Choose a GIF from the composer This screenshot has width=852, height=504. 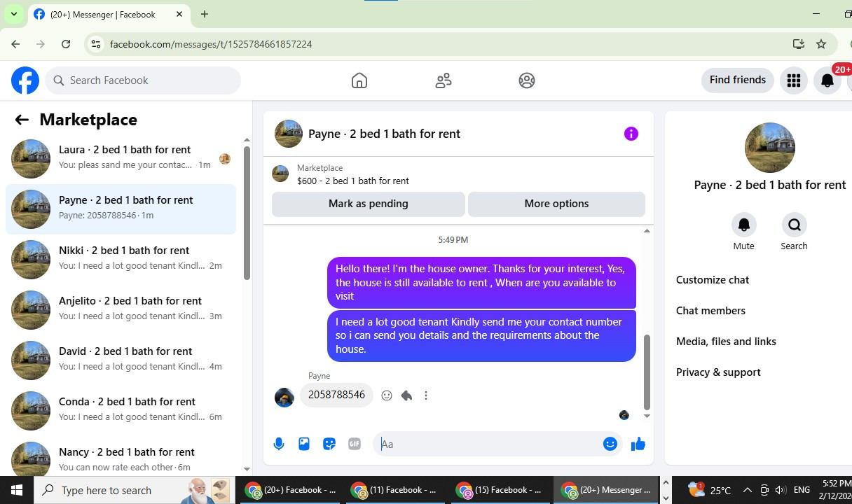coord(355,444)
